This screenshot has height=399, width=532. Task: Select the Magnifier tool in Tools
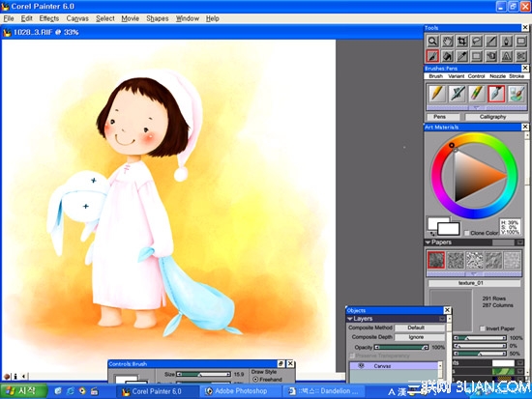tap(432, 42)
